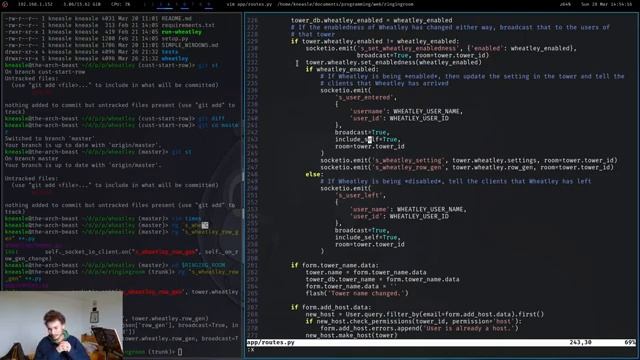Click the 'else:' keyword in the code
The height and width of the screenshot is (360, 640).
tap(314, 174)
